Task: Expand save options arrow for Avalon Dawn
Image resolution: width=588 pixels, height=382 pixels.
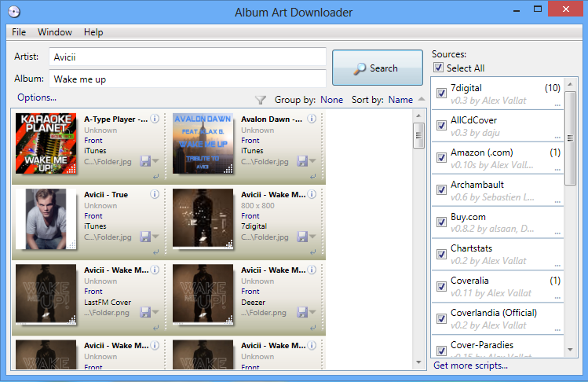Action: (x=312, y=161)
